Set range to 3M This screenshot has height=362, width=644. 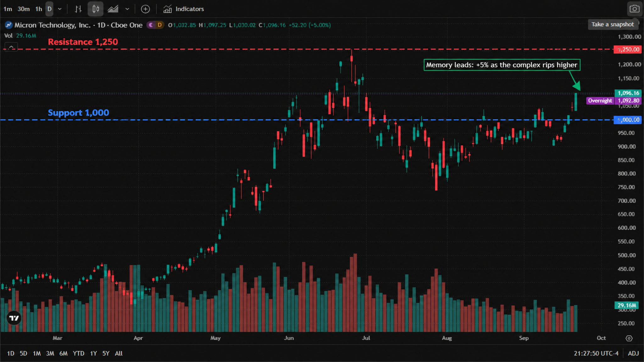[x=50, y=354]
